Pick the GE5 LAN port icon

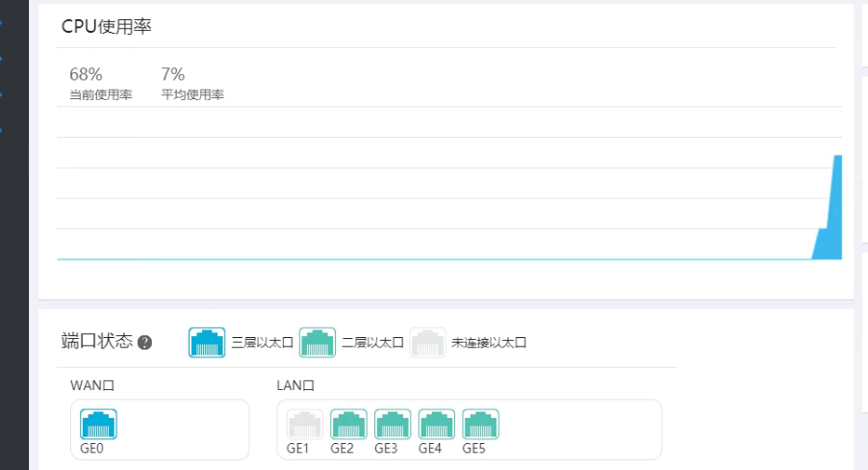tap(480, 425)
